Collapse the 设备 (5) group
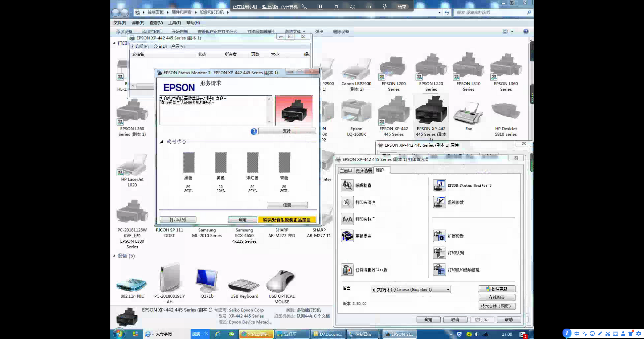The image size is (644, 339). 114,256
